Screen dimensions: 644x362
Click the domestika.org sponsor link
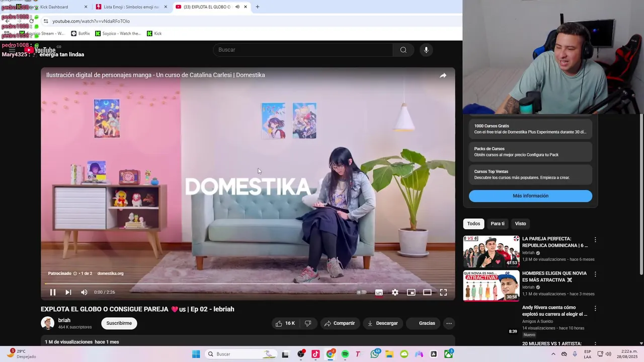[110, 274]
